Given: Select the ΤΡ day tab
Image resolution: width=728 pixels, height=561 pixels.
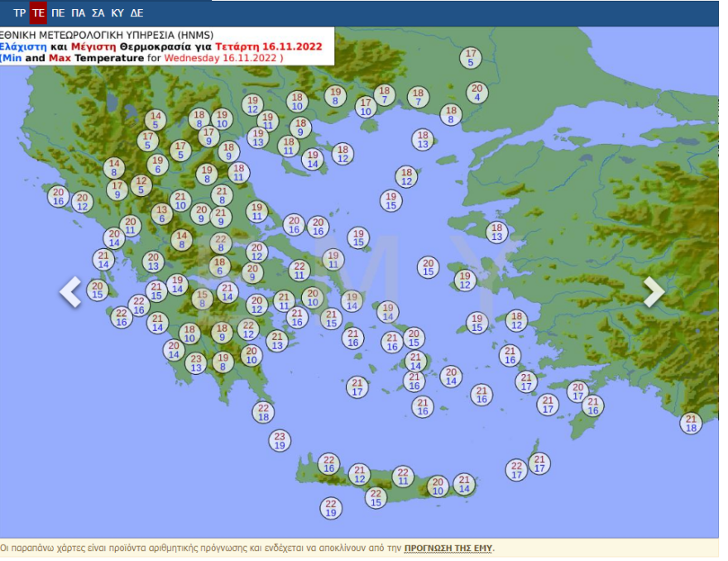Looking at the screenshot, I should [x=20, y=13].
